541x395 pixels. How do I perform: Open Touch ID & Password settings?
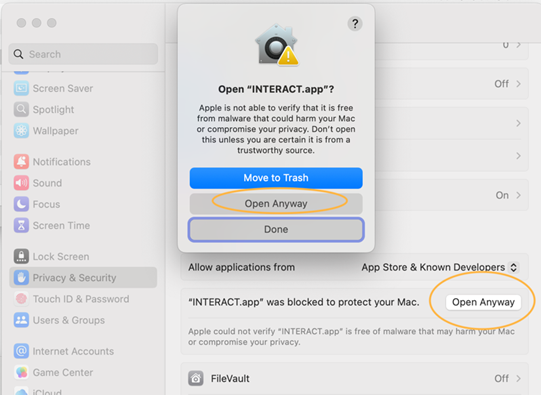click(83, 299)
